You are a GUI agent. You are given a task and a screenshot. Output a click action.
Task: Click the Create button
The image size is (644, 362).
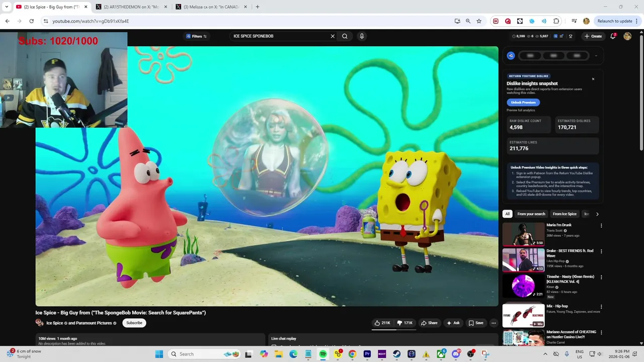click(593, 36)
